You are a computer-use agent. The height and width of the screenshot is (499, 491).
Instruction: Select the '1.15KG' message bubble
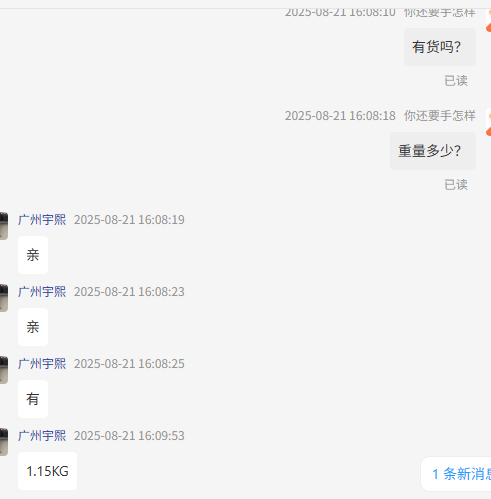[x=47, y=471]
